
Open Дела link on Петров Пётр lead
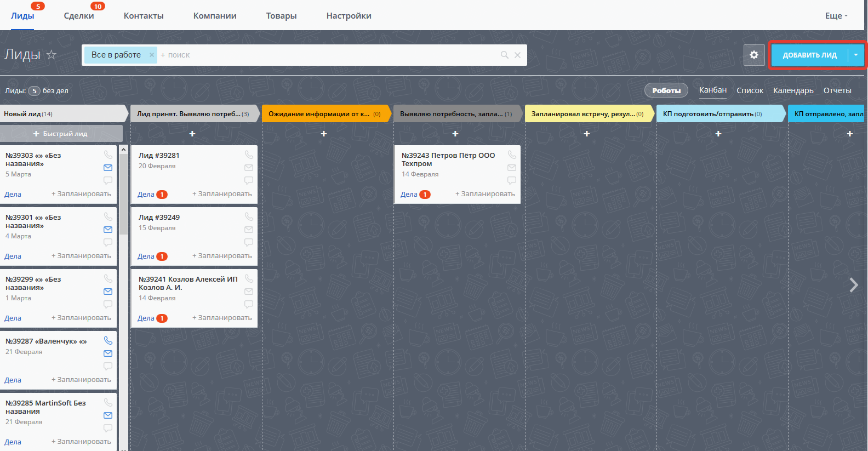click(409, 195)
